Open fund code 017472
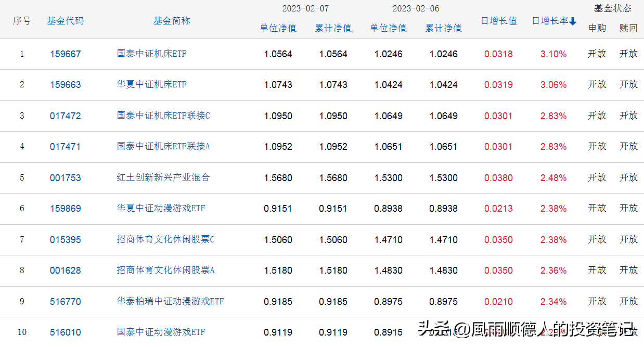Viewport: 644px width, 347px height. point(66,116)
